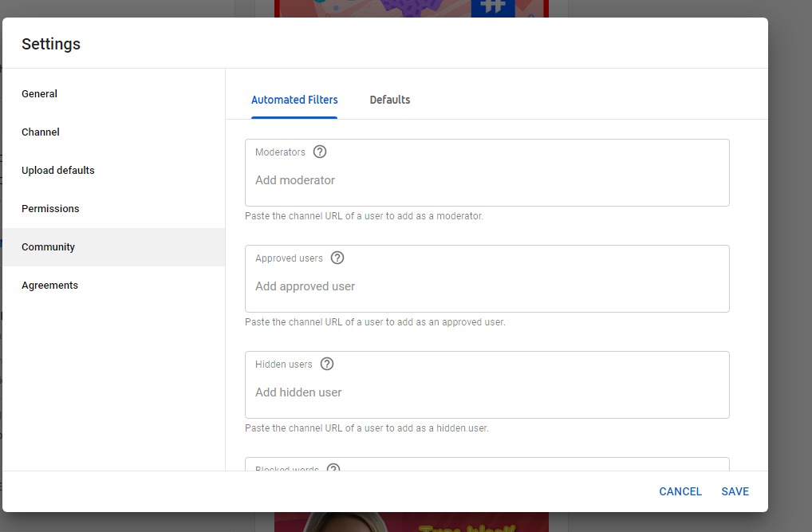This screenshot has height=532, width=812.
Task: Open General settings section
Action: point(113,94)
